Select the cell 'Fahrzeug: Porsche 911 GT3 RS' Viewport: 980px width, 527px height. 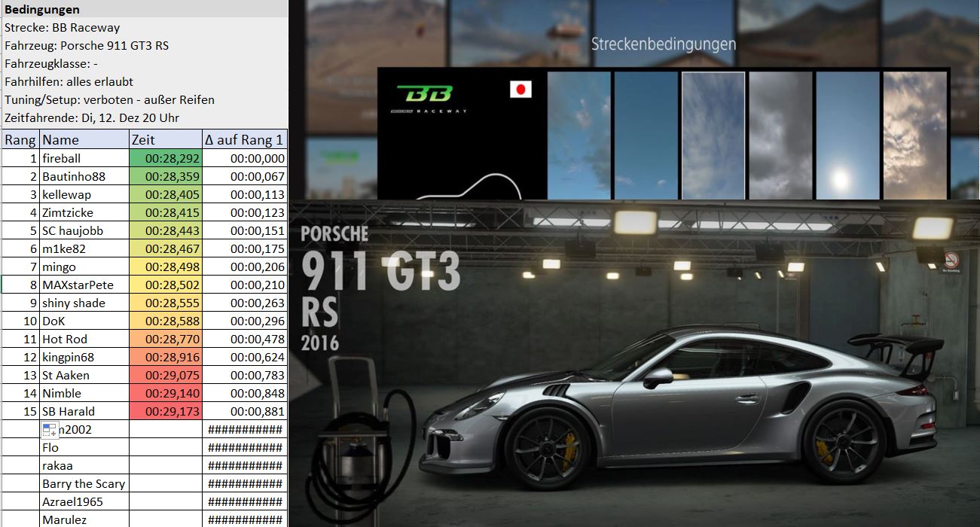tap(144, 46)
